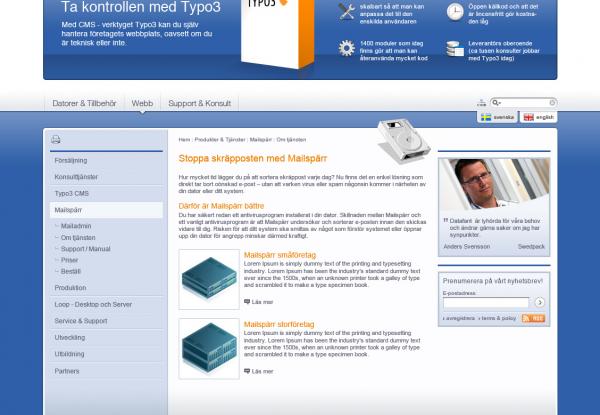Click the Seedpack company name in testimonial
Image resolution: width=600 pixels, height=415 pixels.
(x=531, y=247)
